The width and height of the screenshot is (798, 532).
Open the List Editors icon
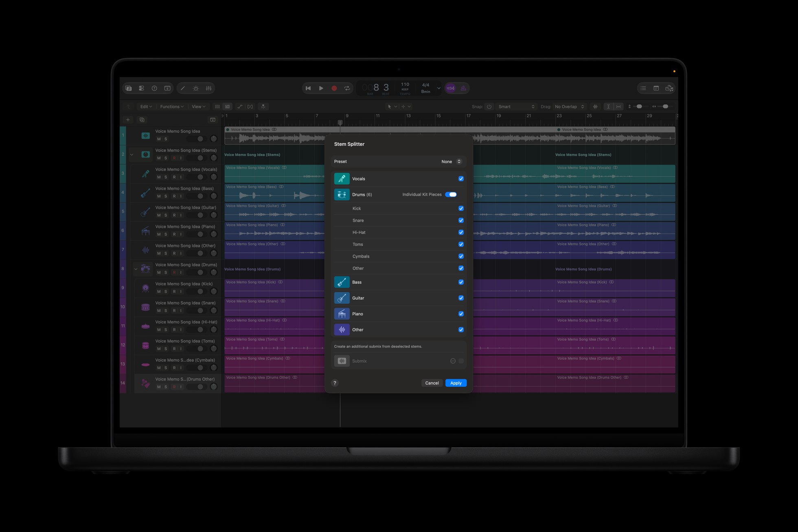point(643,88)
